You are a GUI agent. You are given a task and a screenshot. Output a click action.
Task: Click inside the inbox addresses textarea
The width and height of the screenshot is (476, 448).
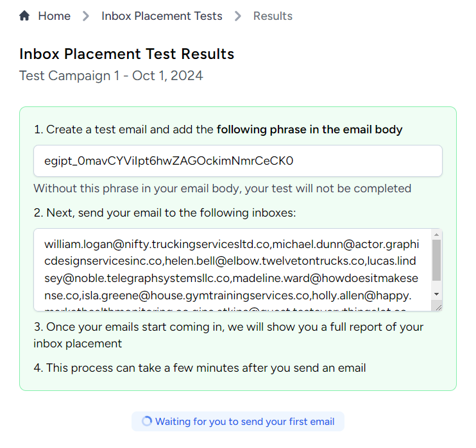232,270
